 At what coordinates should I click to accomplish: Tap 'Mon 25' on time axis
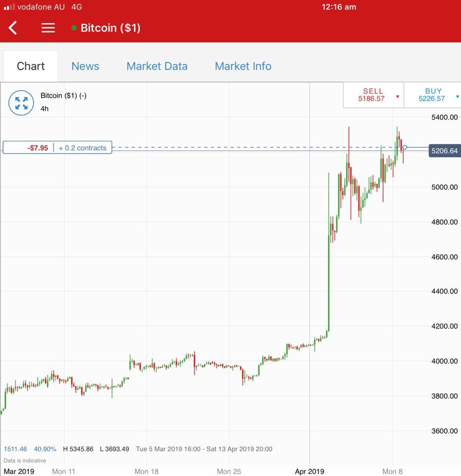click(229, 472)
